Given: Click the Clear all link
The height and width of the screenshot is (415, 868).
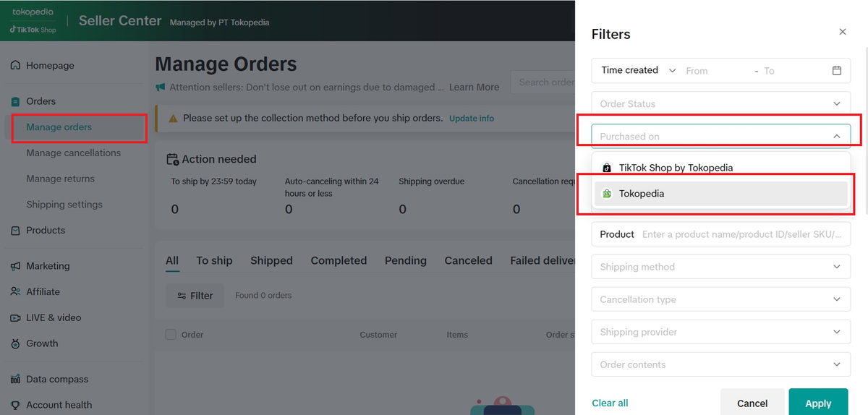Looking at the screenshot, I should pos(610,403).
